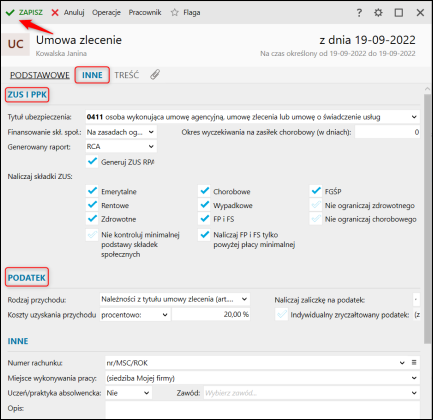
Task: Switch to the PODSTAWOWE tab
Action: click(x=40, y=75)
